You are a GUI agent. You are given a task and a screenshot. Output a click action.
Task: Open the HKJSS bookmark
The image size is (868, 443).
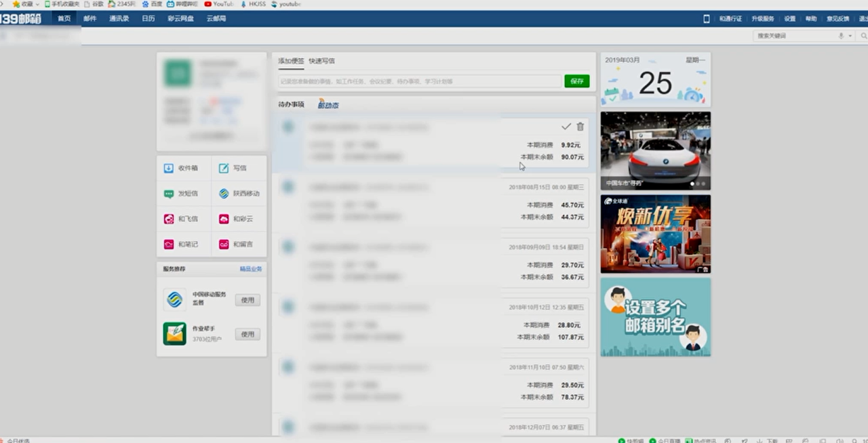click(x=253, y=4)
